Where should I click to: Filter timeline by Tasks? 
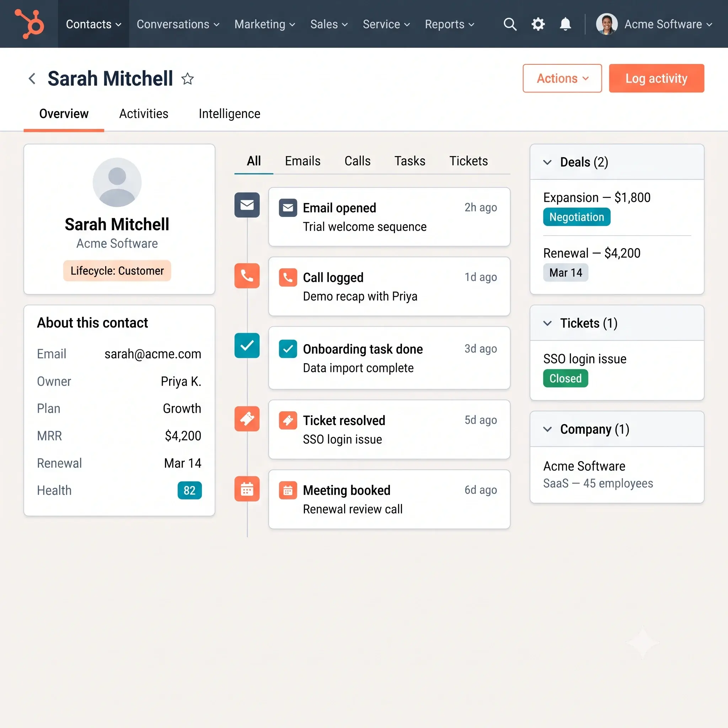(409, 161)
